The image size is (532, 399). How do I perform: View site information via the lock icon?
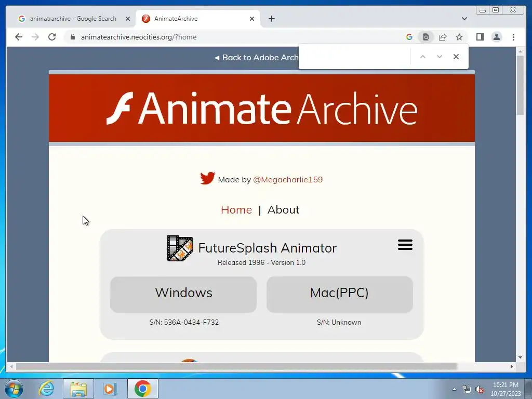pyautogui.click(x=73, y=37)
